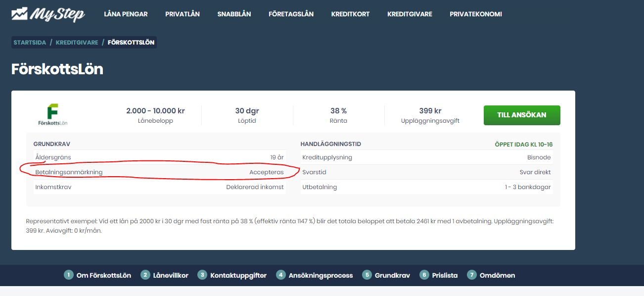Go to the Snabblån section
Image resolution: width=644 pixels, height=296 pixels.
(x=234, y=14)
